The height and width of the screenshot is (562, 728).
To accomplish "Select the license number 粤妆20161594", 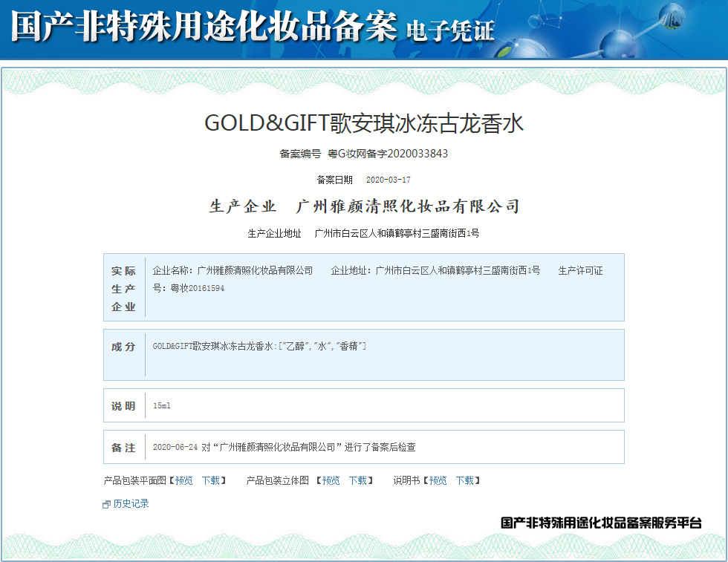I will click(x=198, y=288).
